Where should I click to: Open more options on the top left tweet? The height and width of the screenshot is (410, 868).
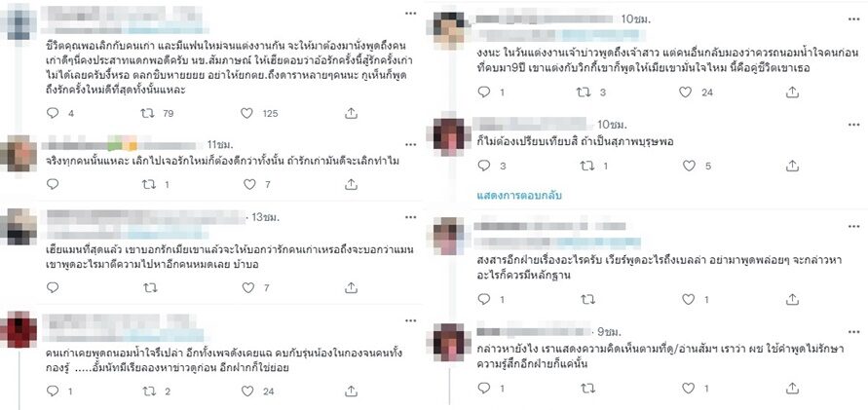pyautogui.click(x=410, y=12)
